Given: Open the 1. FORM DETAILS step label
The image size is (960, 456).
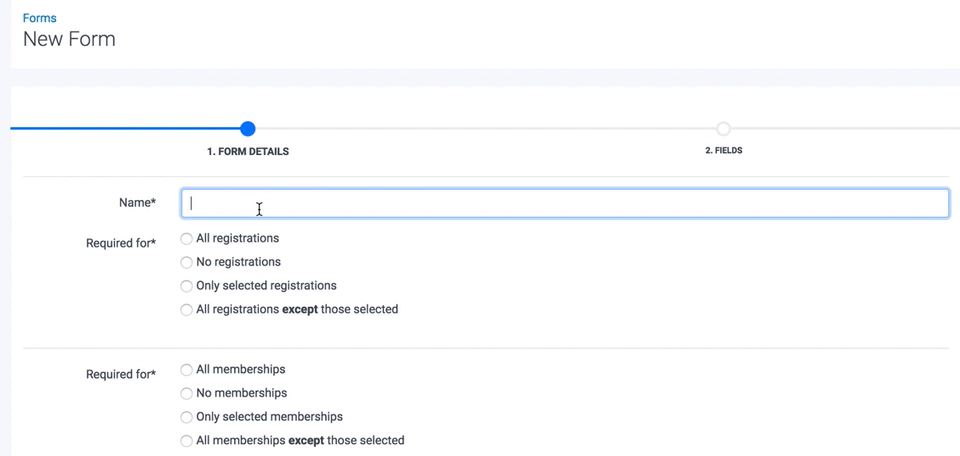Looking at the screenshot, I should pos(248,152).
